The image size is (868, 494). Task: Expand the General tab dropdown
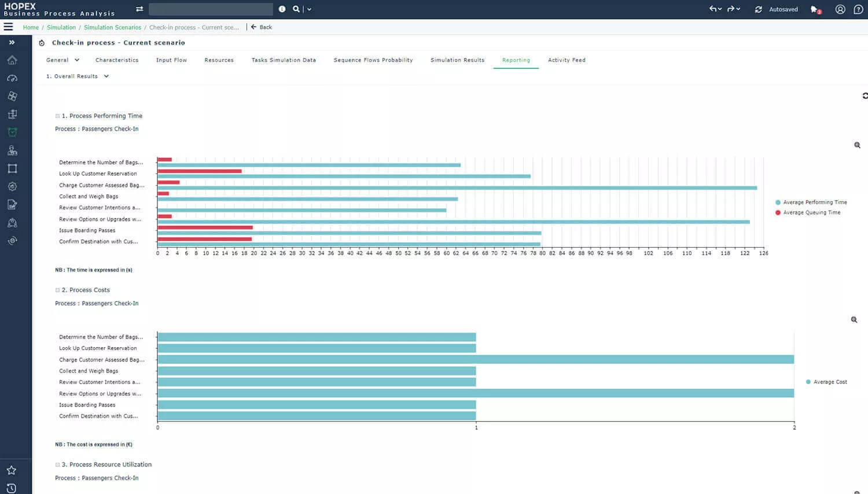tap(77, 60)
